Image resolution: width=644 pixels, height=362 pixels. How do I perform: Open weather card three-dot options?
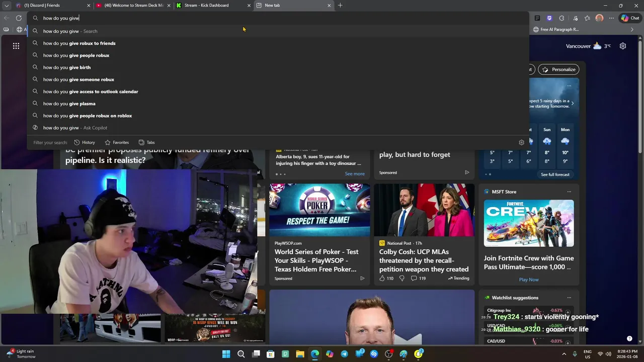point(569,85)
